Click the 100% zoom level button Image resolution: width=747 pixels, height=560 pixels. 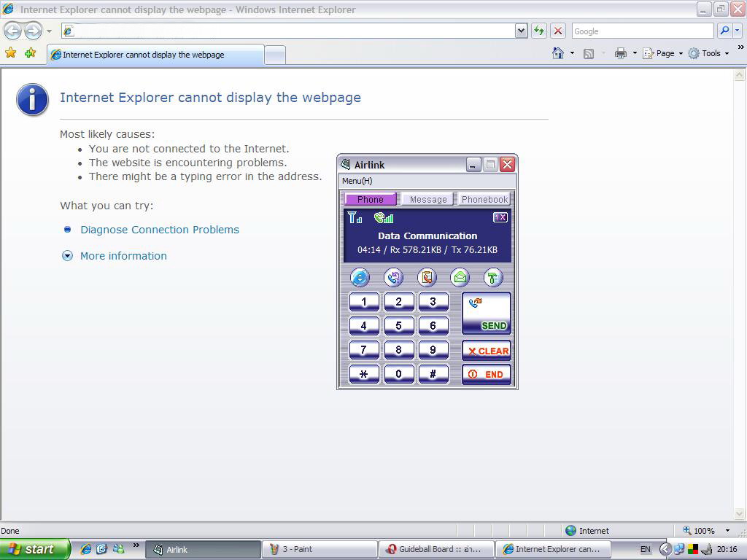(x=703, y=531)
